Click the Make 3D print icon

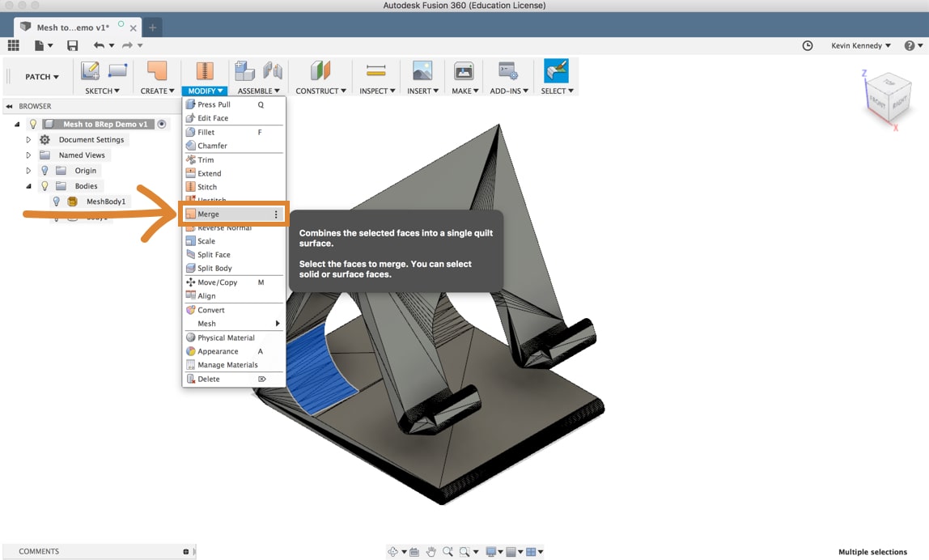(464, 70)
